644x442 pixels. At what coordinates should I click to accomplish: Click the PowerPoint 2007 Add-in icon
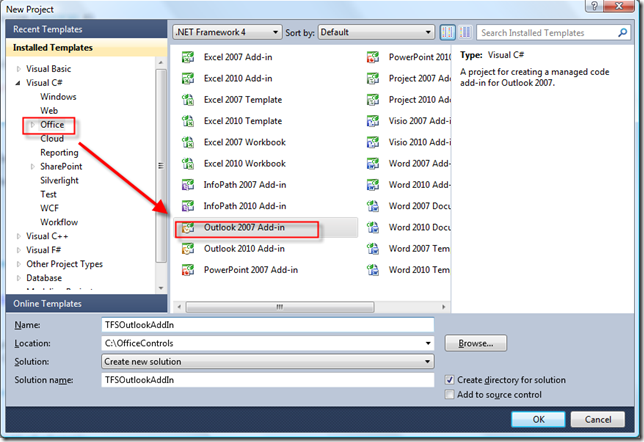[188, 270]
